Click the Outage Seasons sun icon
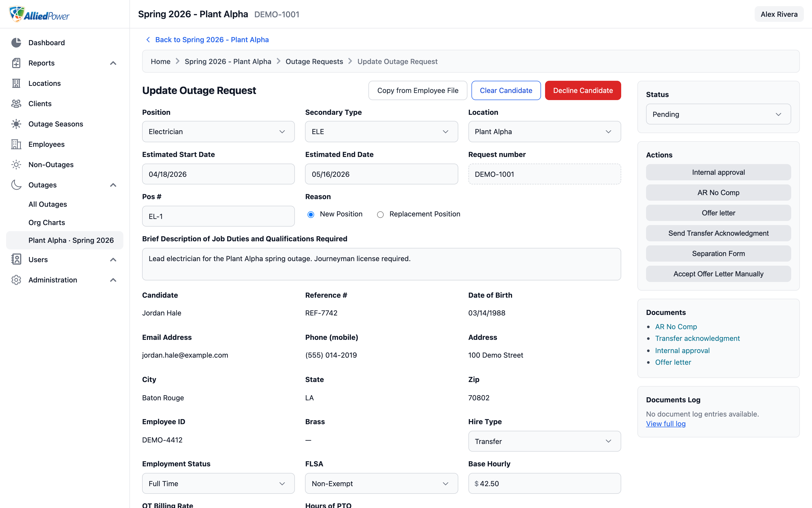 point(16,124)
